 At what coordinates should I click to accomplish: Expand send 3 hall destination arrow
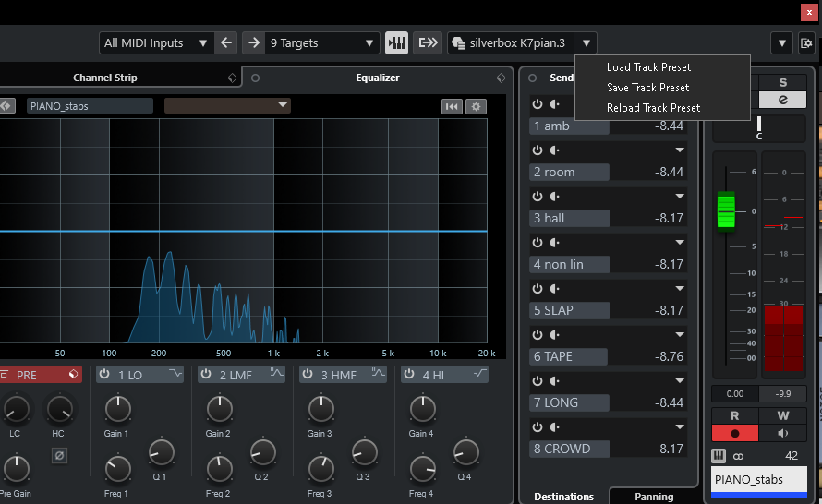pyautogui.click(x=680, y=197)
